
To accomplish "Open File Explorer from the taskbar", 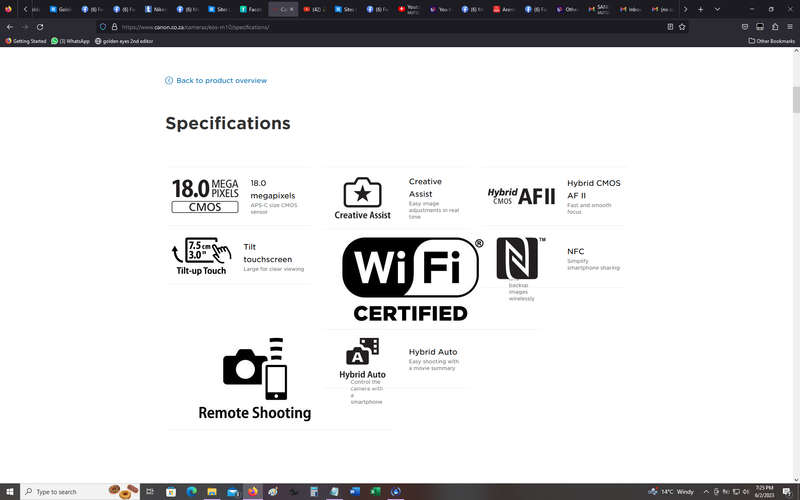I will (x=212, y=492).
